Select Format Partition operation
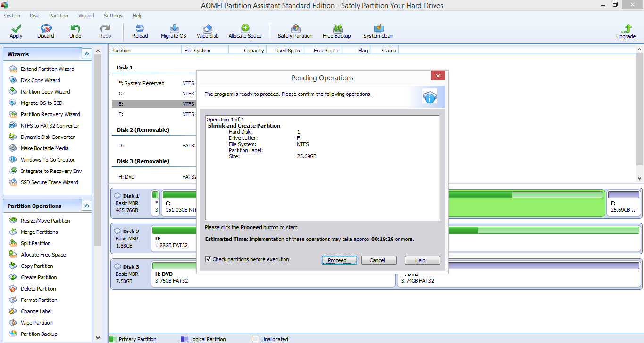The height and width of the screenshot is (343, 644). coord(39,300)
